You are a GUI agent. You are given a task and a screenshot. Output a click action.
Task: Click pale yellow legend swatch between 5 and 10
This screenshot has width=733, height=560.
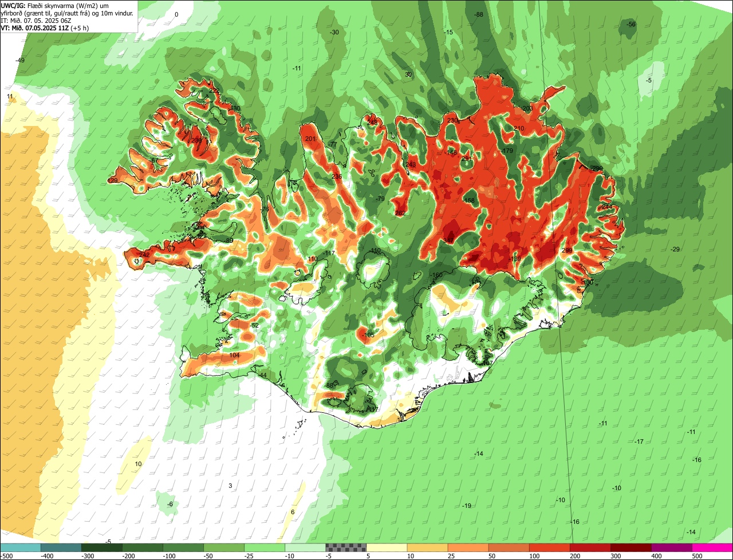387,547
